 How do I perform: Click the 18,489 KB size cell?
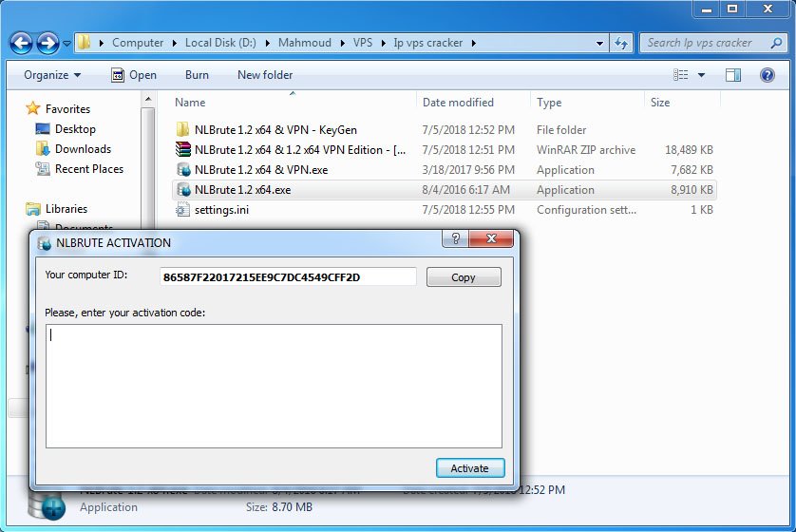coord(689,150)
